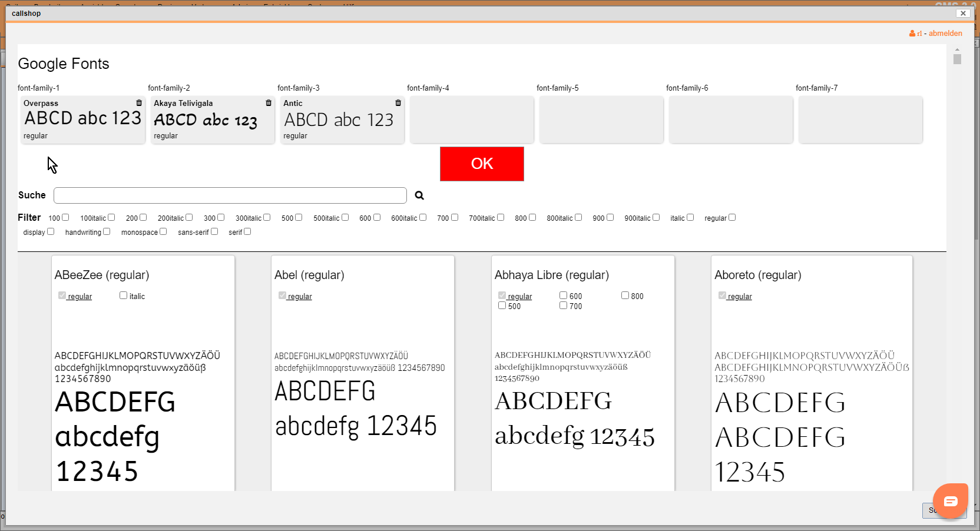
Task: Remove Akaya Telivigala via trash icon
Action: point(269,103)
